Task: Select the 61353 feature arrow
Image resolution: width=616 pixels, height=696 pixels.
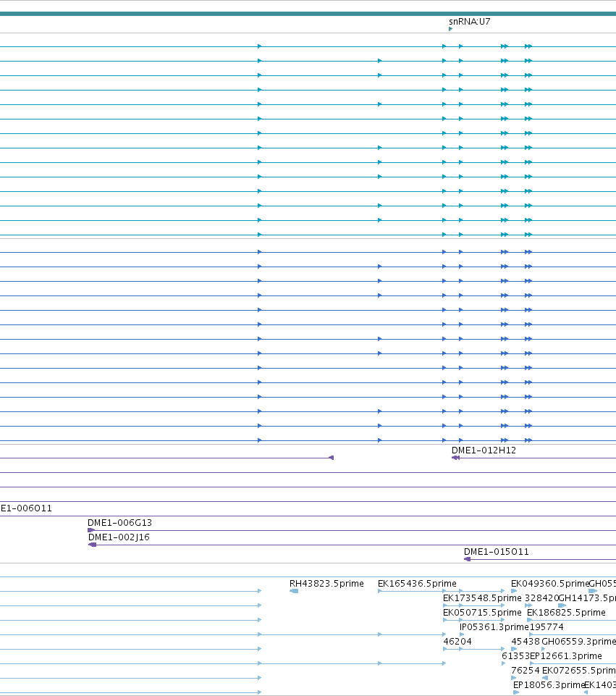Action: (x=503, y=663)
